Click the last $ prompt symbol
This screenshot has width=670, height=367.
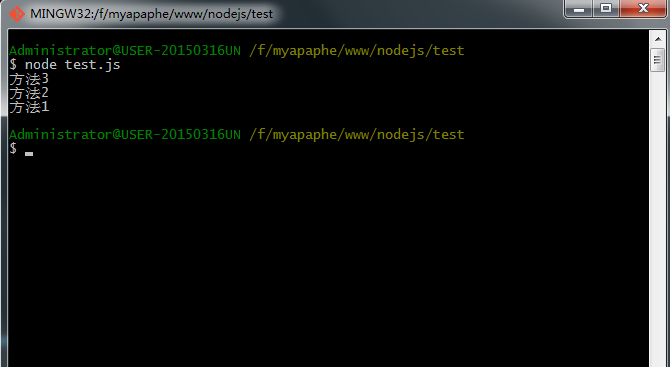pos(13,149)
